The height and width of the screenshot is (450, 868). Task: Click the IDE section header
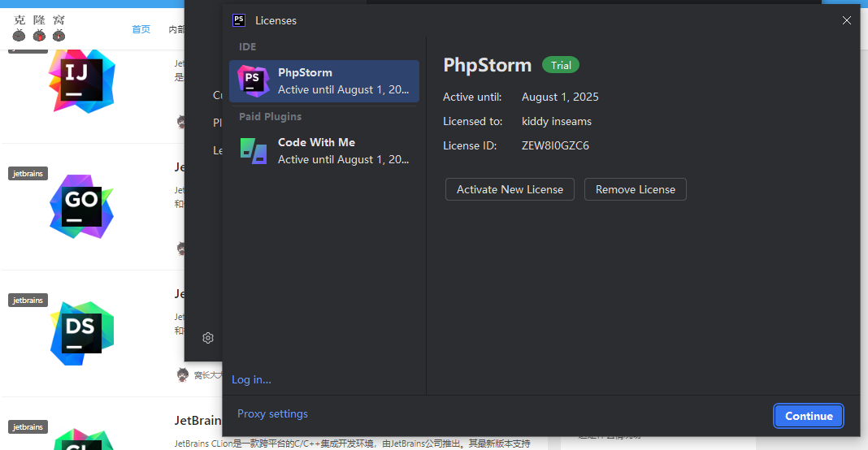coord(247,46)
